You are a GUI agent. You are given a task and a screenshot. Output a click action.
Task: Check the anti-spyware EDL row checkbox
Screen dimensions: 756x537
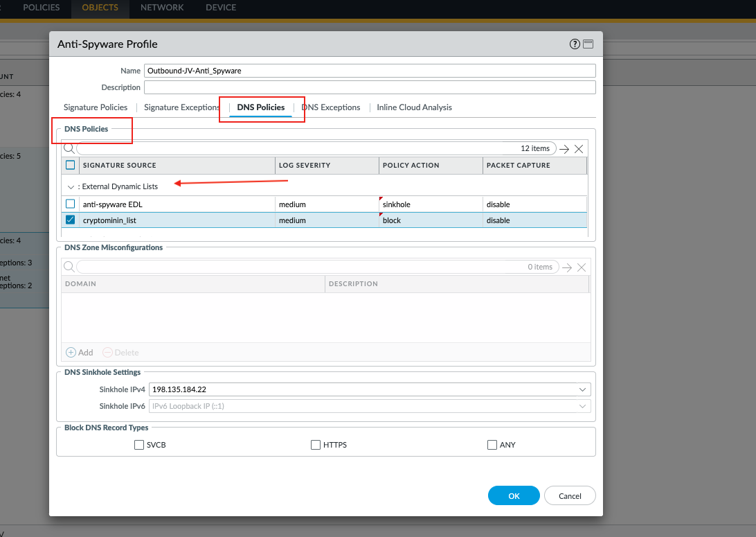click(70, 204)
